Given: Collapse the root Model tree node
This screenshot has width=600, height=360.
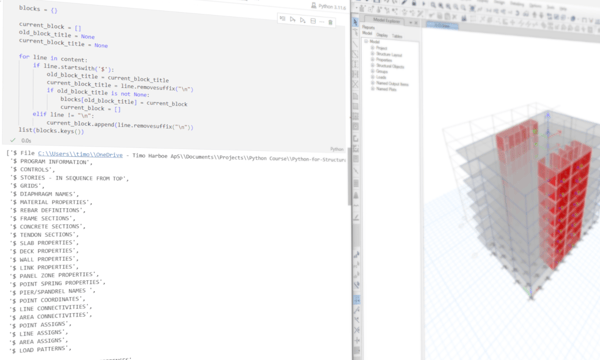Looking at the screenshot, I should [366, 41].
